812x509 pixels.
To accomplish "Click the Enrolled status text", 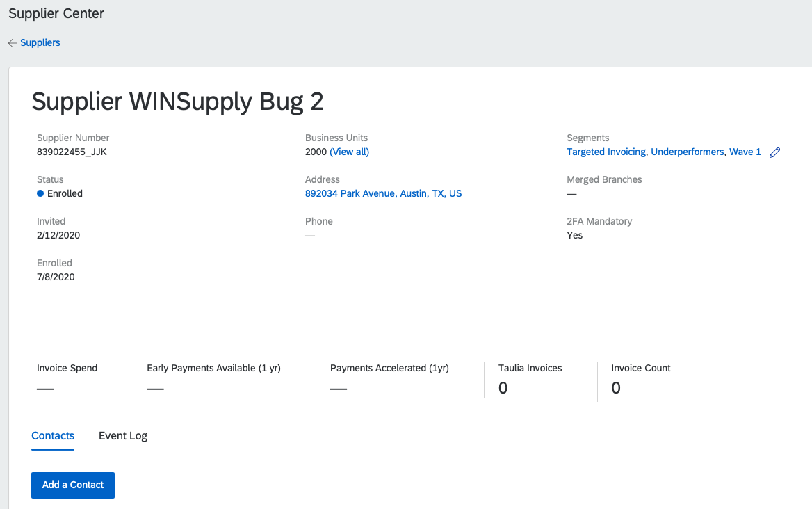I will [x=65, y=194].
